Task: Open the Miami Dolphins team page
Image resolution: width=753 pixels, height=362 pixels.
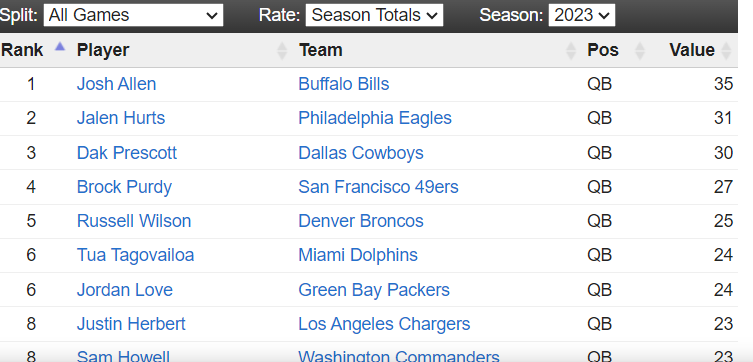Action: pyautogui.click(x=358, y=255)
